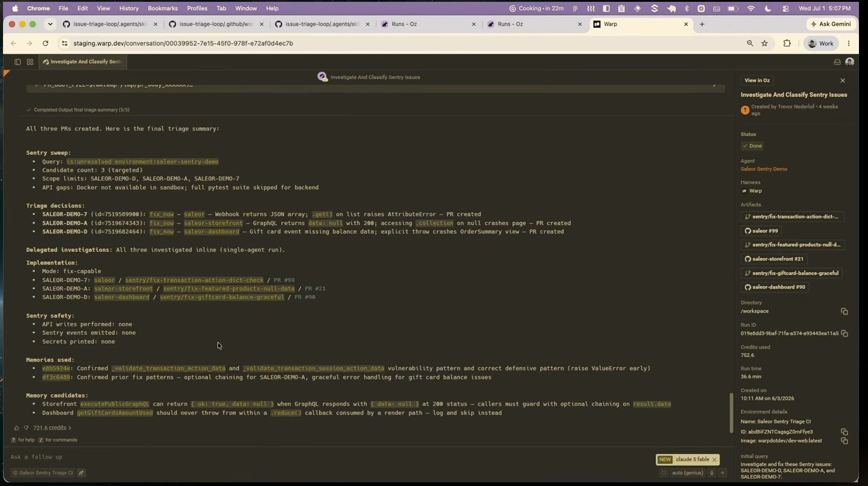Open the grid view icon beside the conversation tab

tap(30, 62)
